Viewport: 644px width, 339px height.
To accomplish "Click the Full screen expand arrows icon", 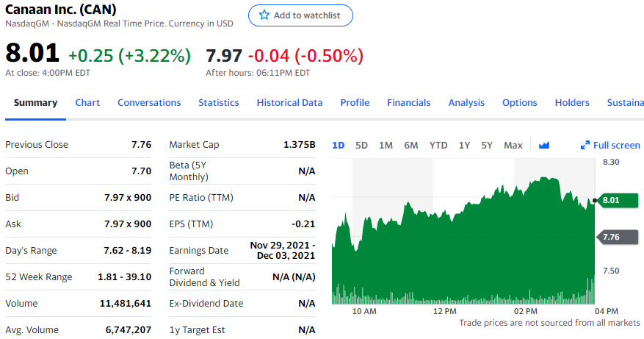I will 585,145.
